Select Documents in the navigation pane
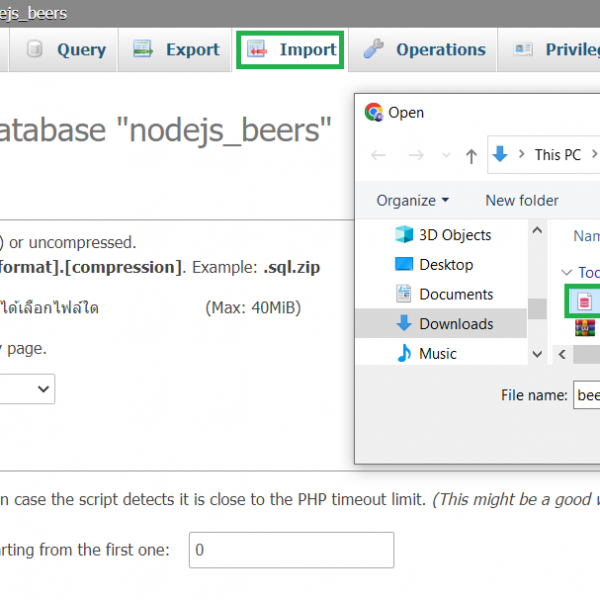The width and height of the screenshot is (600, 600). pyautogui.click(x=456, y=294)
